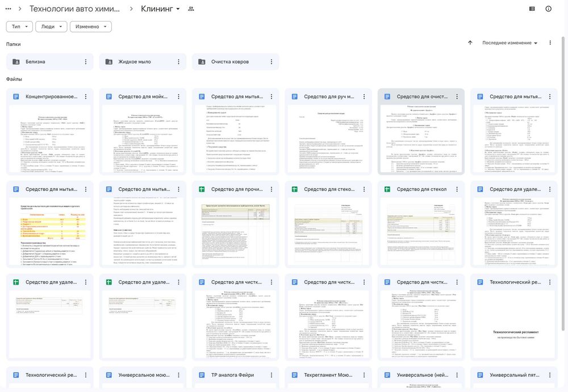Screen dimensions: 568x392
Task: Open more actions for Средство для прочи... sheet
Action: [272, 190]
